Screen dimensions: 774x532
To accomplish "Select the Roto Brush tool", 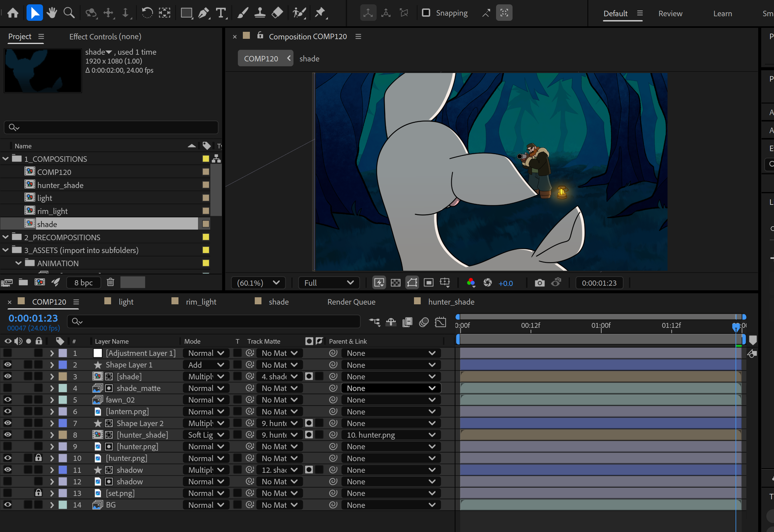I will tap(299, 13).
